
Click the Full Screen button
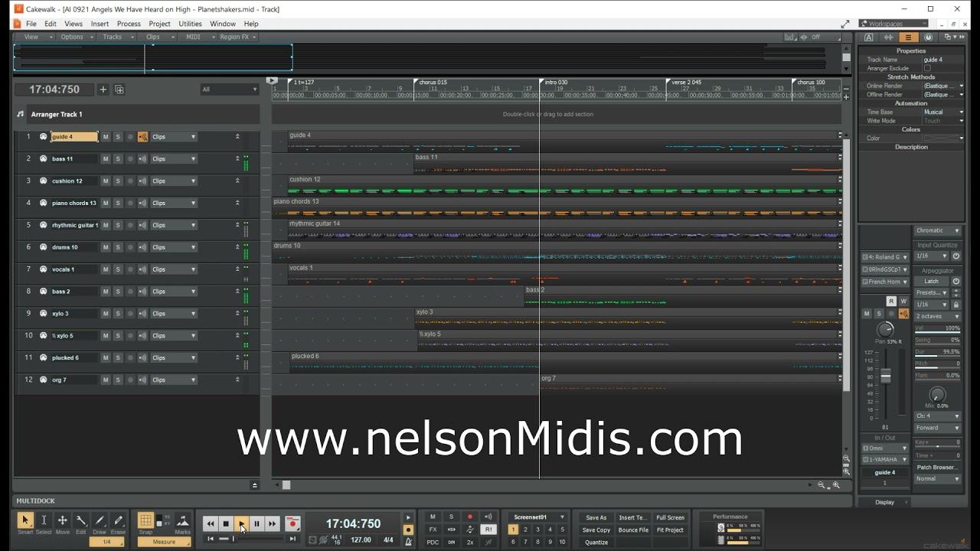(x=671, y=518)
